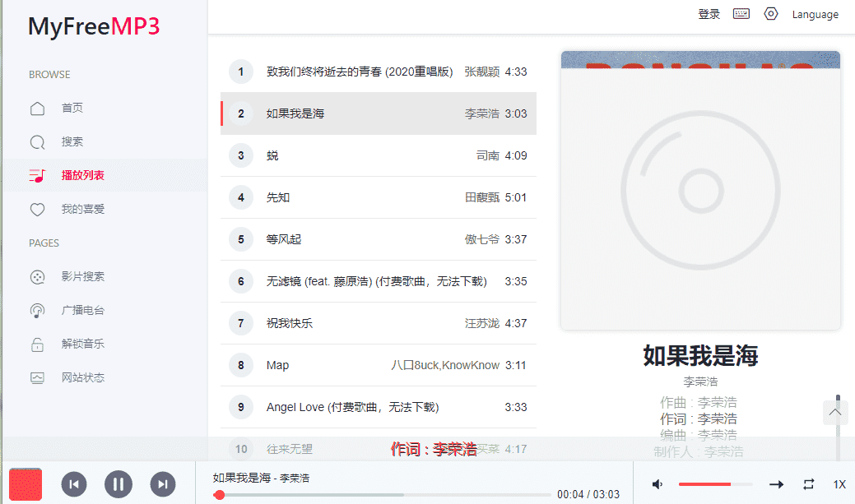
Task: Click the song progress bar
Action: [383, 495]
